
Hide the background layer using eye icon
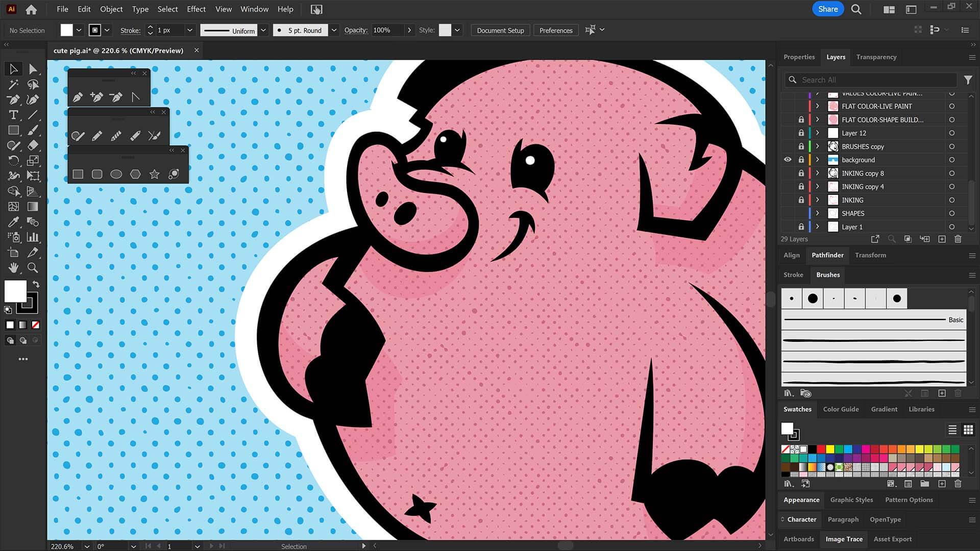tap(788, 160)
